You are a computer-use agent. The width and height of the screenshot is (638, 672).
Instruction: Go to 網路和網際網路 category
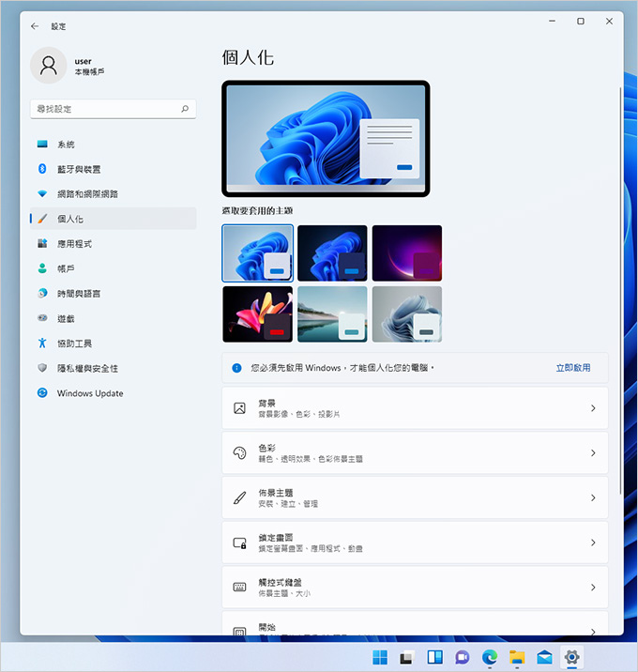point(114,194)
